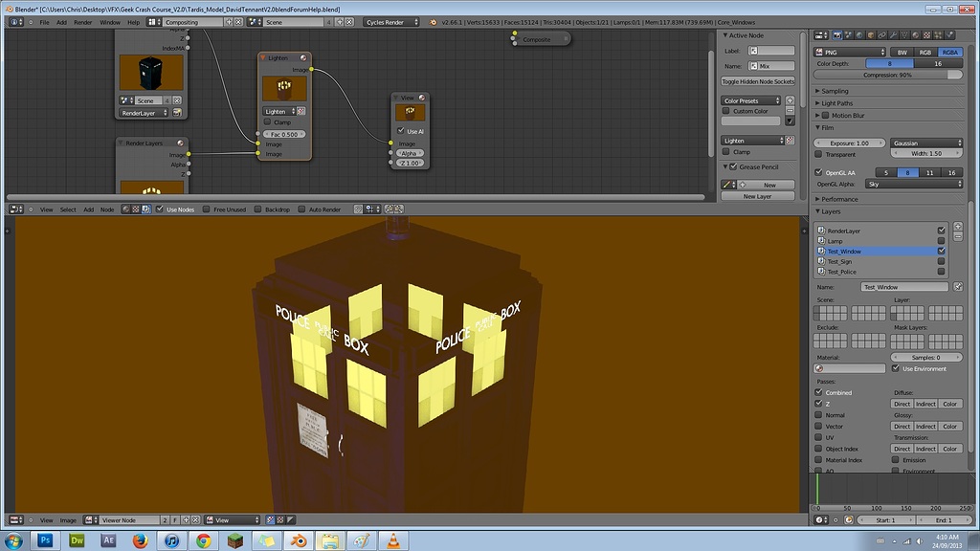
Task: Click the add render layer plus icon
Action: point(958,226)
